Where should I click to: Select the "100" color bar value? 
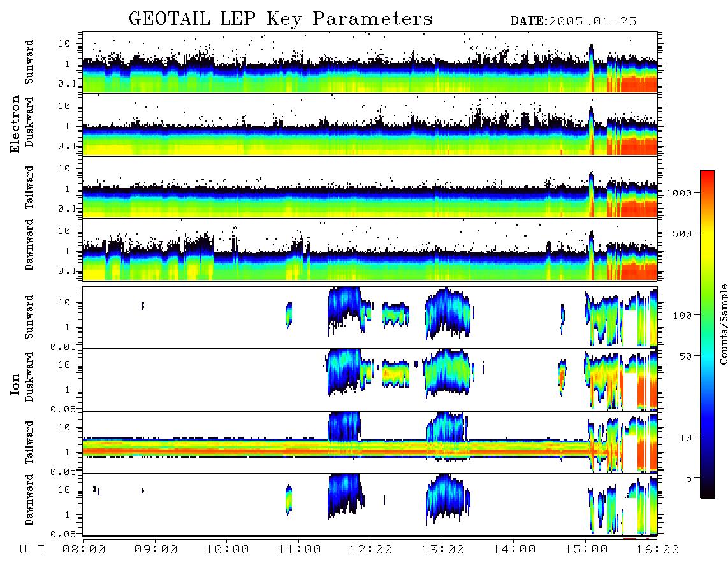point(682,316)
